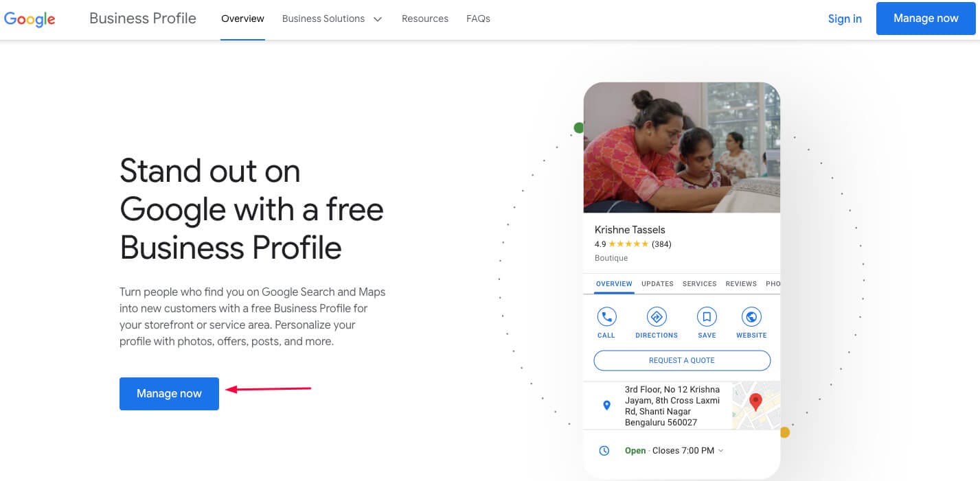Click the five-star rating
This screenshot has width=980, height=481.
pos(628,244)
